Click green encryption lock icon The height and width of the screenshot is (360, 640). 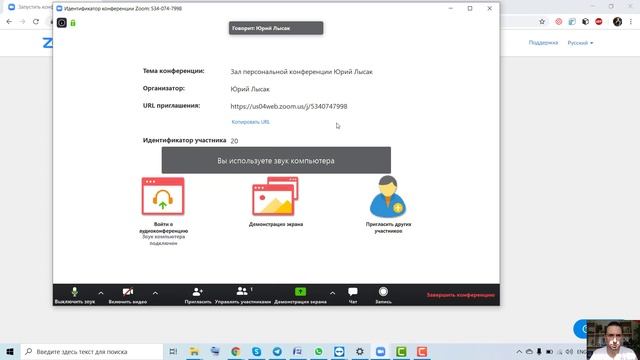tap(73, 23)
